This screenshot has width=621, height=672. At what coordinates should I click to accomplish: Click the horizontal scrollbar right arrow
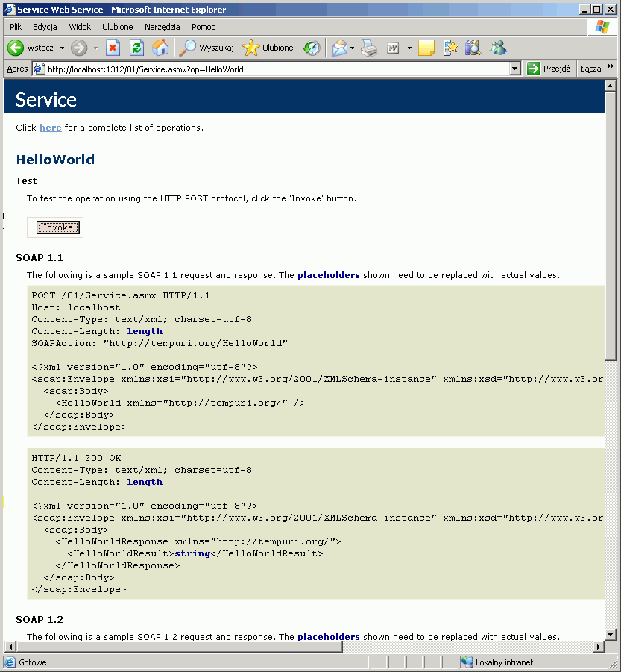tap(599, 647)
